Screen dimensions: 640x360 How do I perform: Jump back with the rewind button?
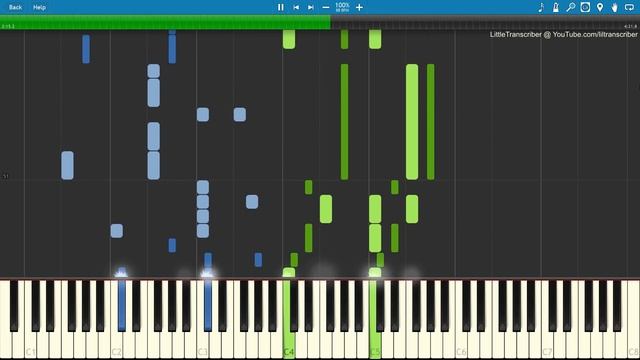296,7
